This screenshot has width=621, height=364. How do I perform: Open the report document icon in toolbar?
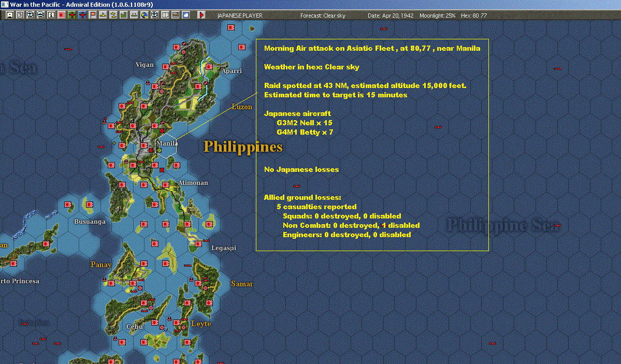20,15
